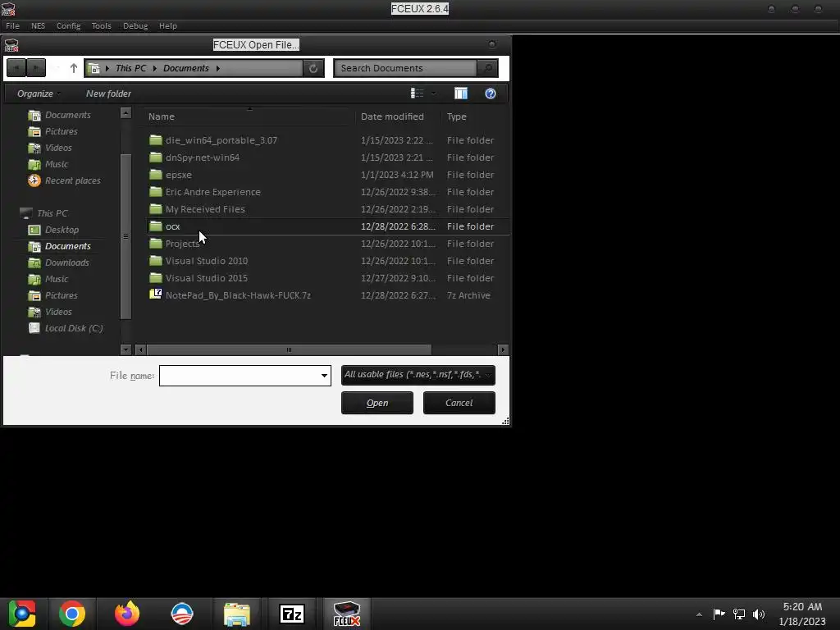This screenshot has width=840, height=630.
Task: Open the Tools menu
Action: (x=101, y=25)
